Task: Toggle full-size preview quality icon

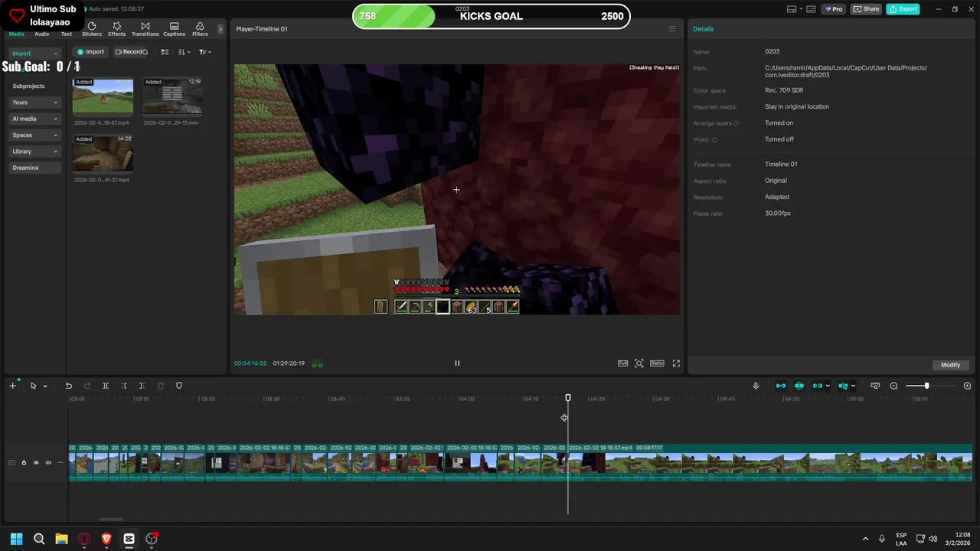Action: [622, 364]
